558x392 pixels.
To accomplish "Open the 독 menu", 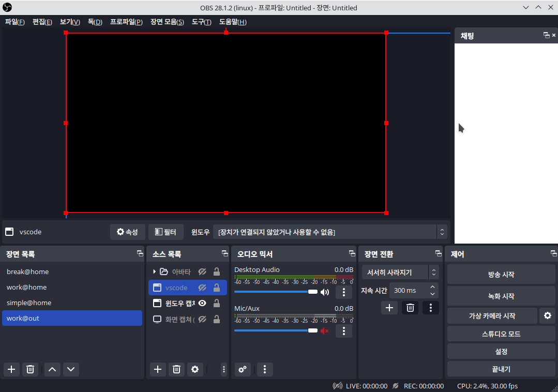I will [95, 22].
